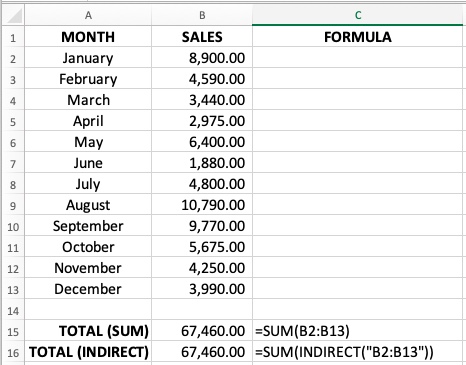
Task: Click the empty cell B14
Action: click(202, 310)
